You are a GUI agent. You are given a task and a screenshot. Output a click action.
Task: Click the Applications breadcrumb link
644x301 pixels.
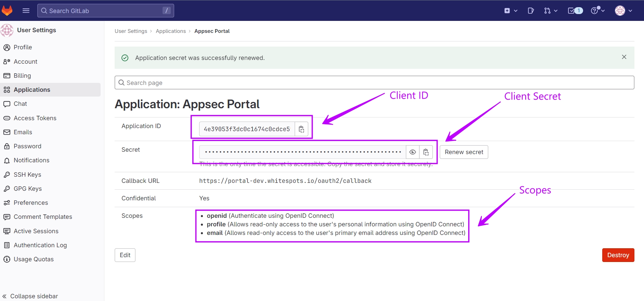coord(171,31)
